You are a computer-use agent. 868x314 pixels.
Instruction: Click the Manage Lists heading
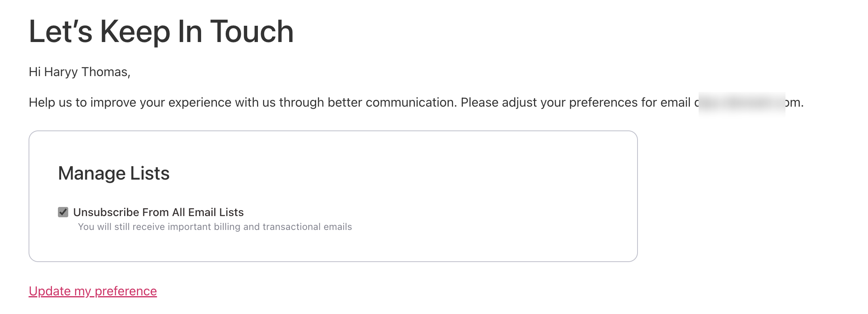113,173
